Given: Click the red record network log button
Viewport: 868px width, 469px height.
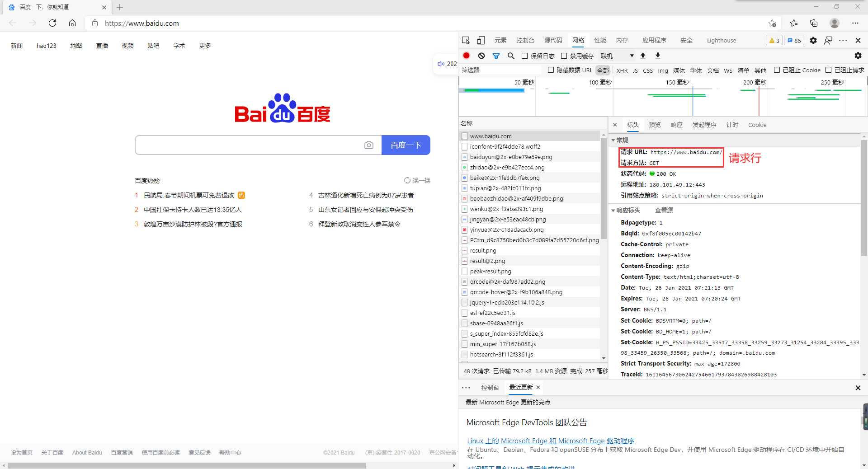Looking at the screenshot, I should click(x=467, y=56).
